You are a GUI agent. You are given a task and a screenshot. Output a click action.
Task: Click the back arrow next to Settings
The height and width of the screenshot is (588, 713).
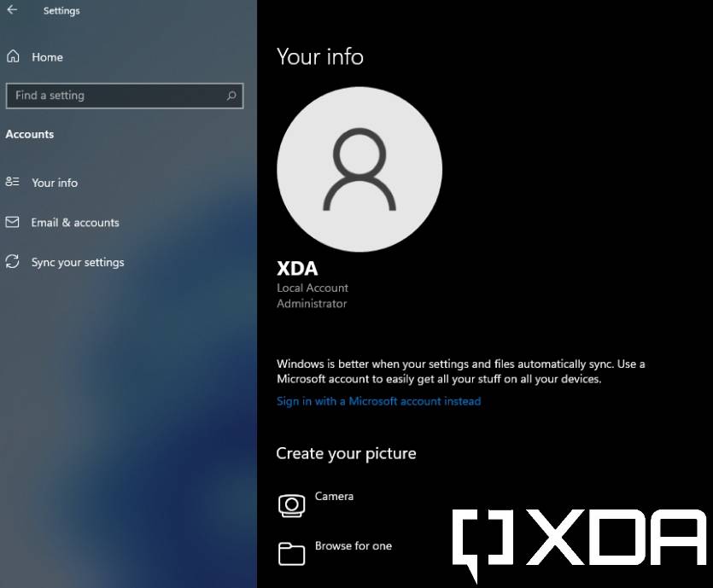click(x=12, y=9)
